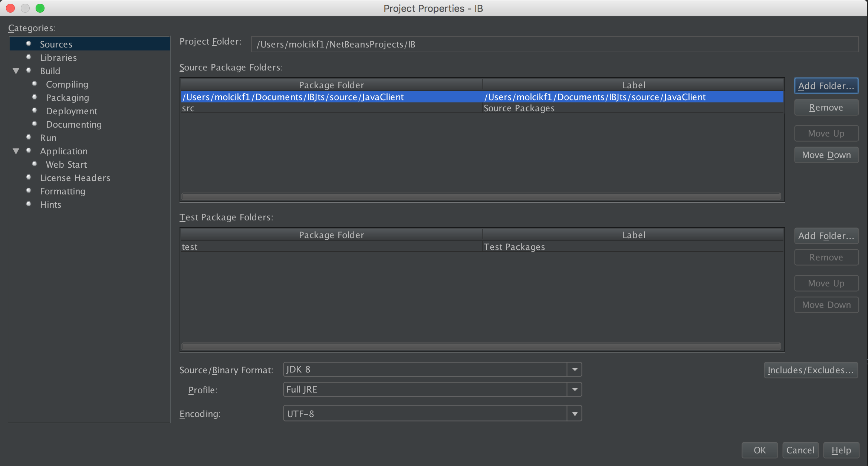The height and width of the screenshot is (466, 868).
Task: Open the License Headers category
Action: point(75,178)
